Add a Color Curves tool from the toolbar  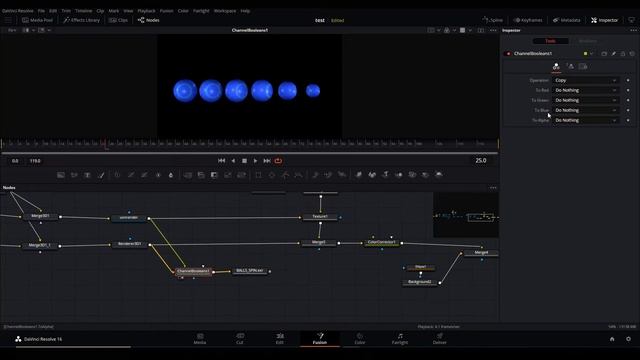131,175
